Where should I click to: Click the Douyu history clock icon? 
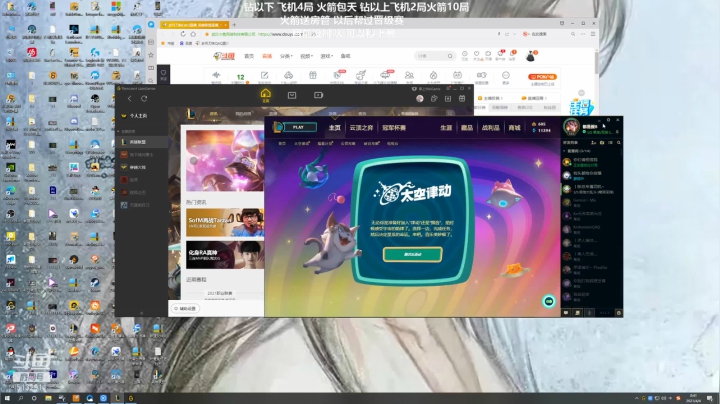pyautogui.click(x=465, y=55)
